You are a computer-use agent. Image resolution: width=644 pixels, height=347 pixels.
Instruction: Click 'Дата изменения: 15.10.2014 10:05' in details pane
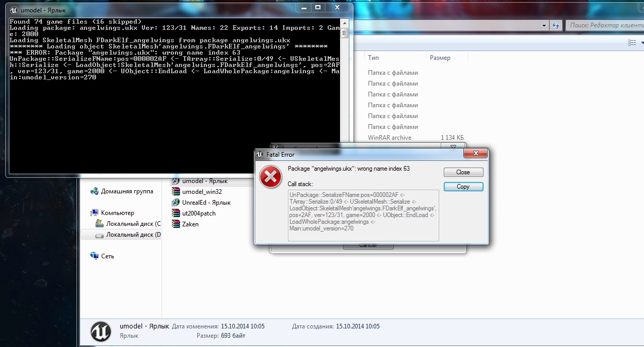click(x=218, y=326)
